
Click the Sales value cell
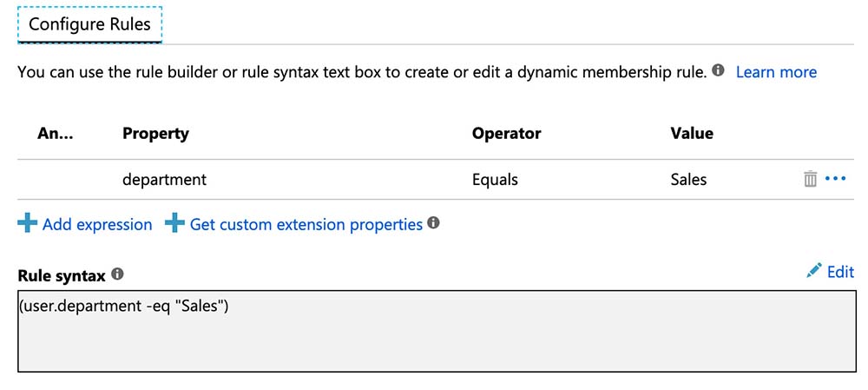coord(688,180)
